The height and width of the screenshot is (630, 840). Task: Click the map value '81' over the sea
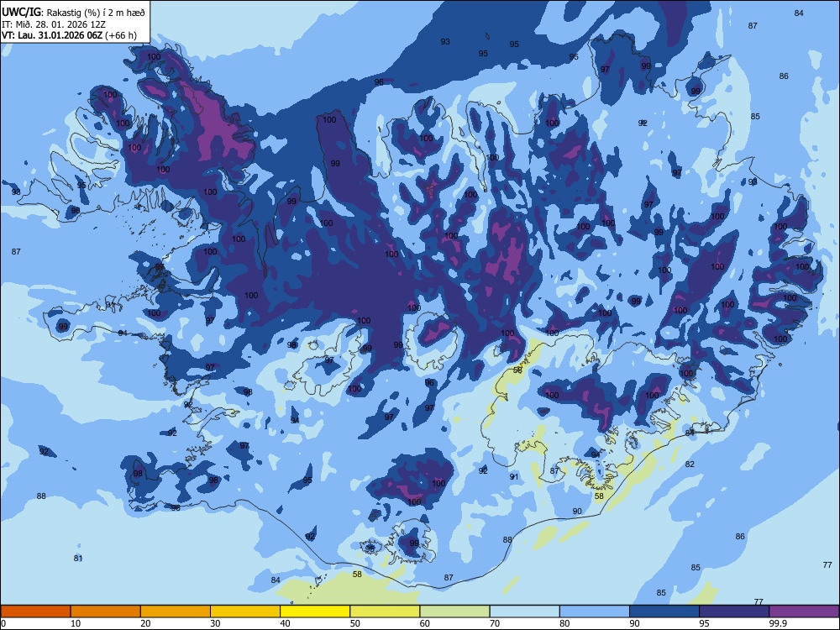coord(78,559)
